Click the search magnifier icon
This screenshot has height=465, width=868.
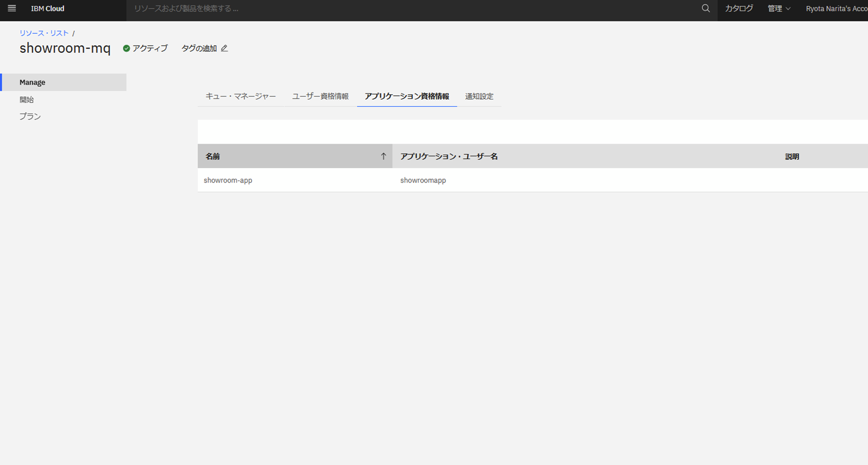tap(706, 8)
